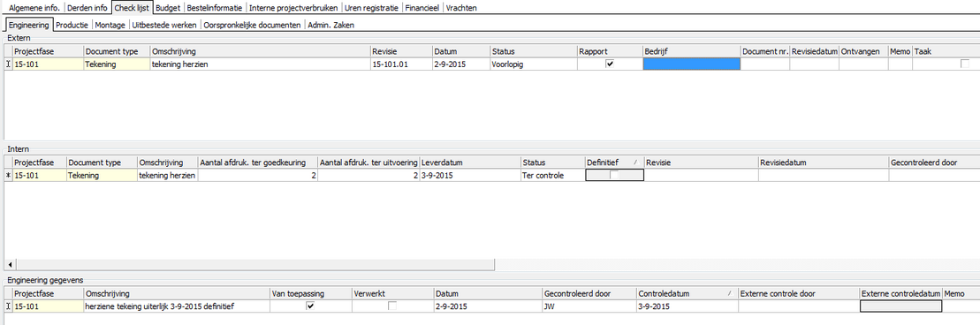Viewport: 980px width, 325px height.
Task: Open the Oorspronkelijke documenten sub-tab
Action: point(252,25)
